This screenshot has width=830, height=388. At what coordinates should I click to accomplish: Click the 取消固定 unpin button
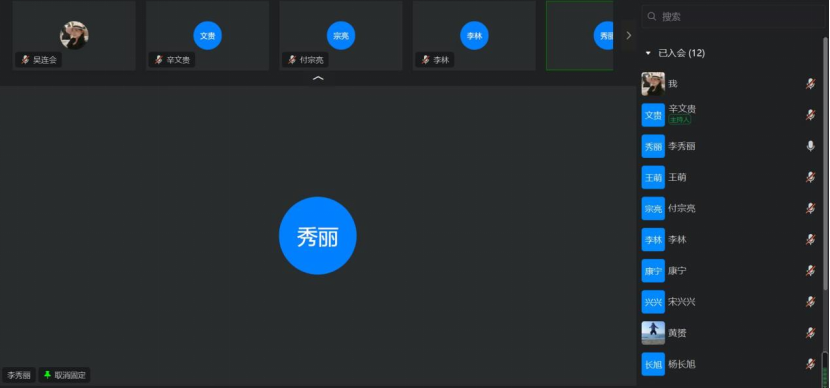pyautogui.click(x=64, y=375)
